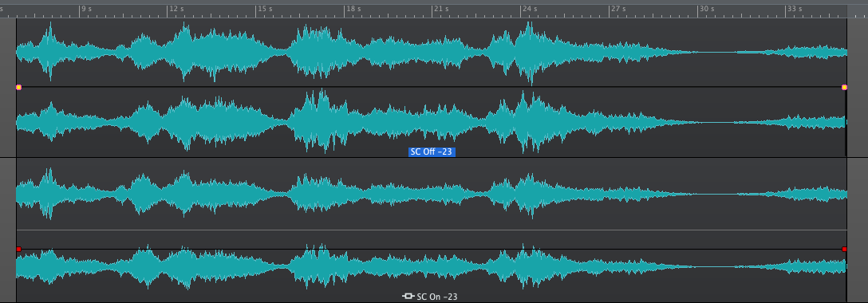Click the 27 s timeline mark
The width and height of the screenshot is (868, 303).
point(617,9)
